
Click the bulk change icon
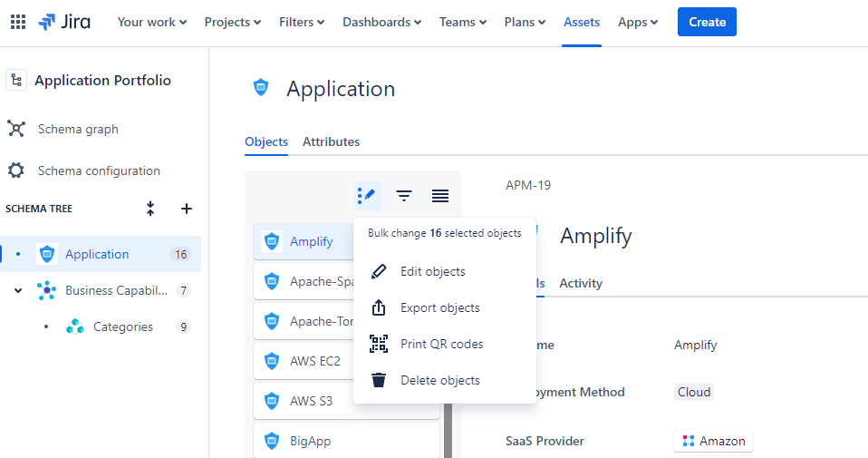pos(367,196)
